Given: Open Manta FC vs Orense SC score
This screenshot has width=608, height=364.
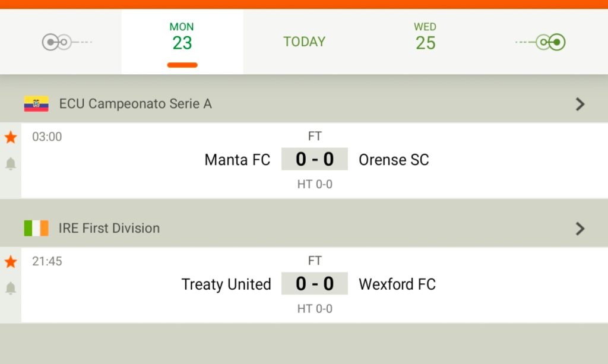Looking at the screenshot, I should point(315,159).
